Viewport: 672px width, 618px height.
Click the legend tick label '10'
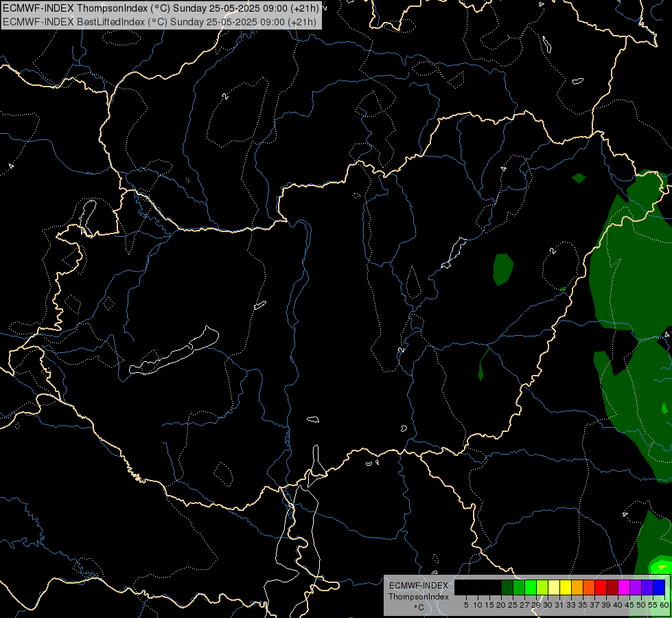point(478,605)
